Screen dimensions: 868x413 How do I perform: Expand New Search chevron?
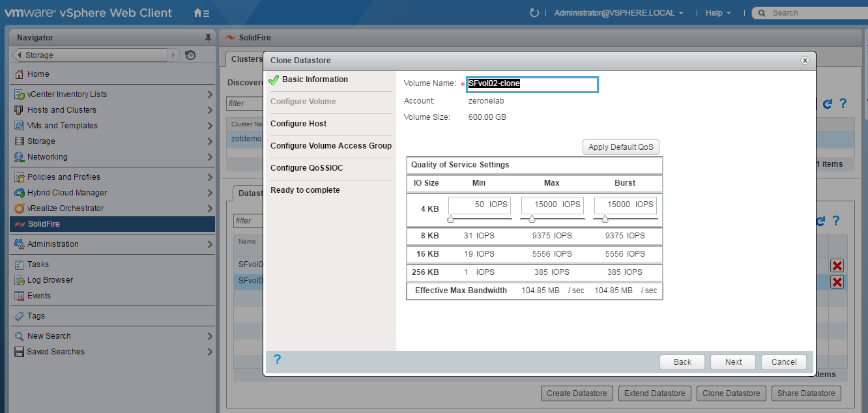210,336
